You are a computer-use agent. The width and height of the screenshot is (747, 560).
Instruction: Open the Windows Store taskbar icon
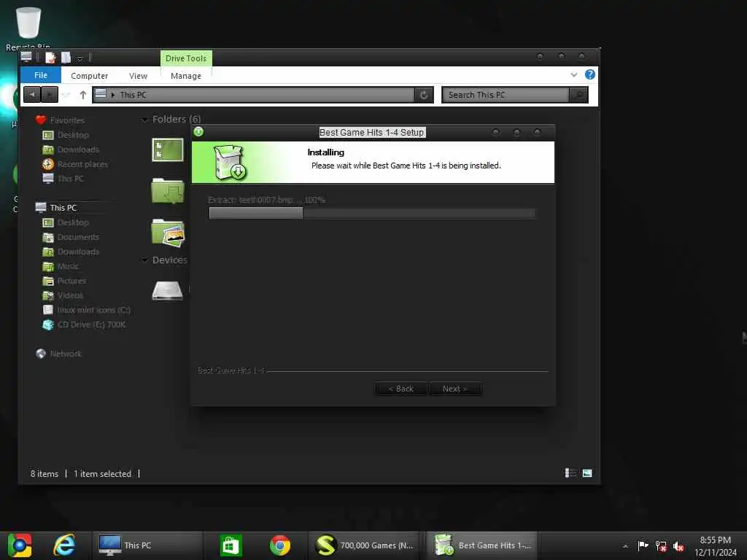(x=231, y=545)
